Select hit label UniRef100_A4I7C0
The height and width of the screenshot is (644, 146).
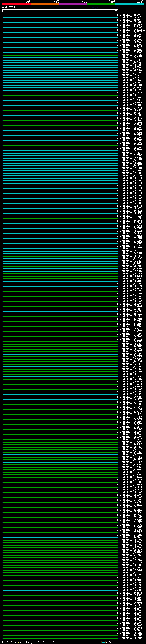click(131, 538)
